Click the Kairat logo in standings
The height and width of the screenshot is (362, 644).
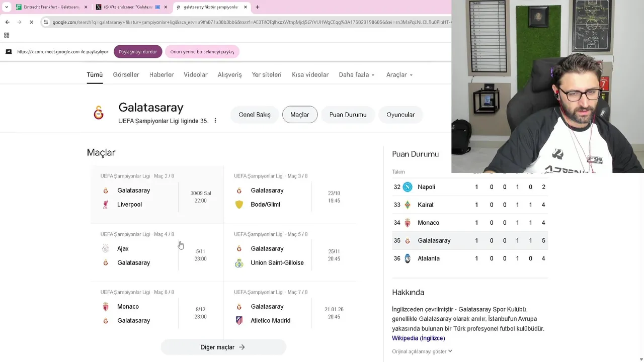(408, 205)
